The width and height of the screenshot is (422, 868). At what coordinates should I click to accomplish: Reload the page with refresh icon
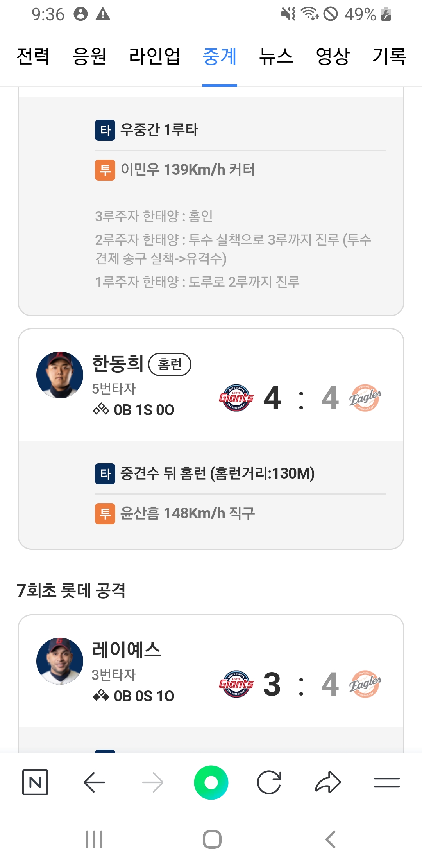269,782
